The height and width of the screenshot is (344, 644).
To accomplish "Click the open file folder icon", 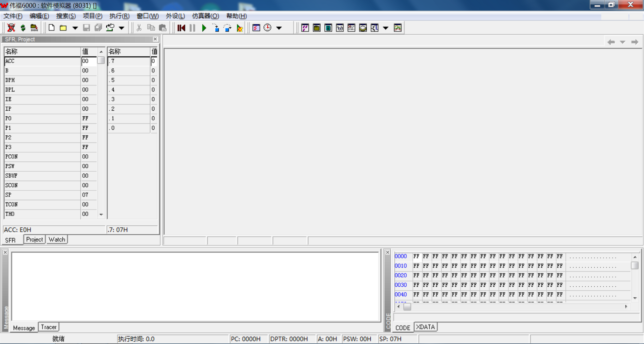I will click(63, 28).
